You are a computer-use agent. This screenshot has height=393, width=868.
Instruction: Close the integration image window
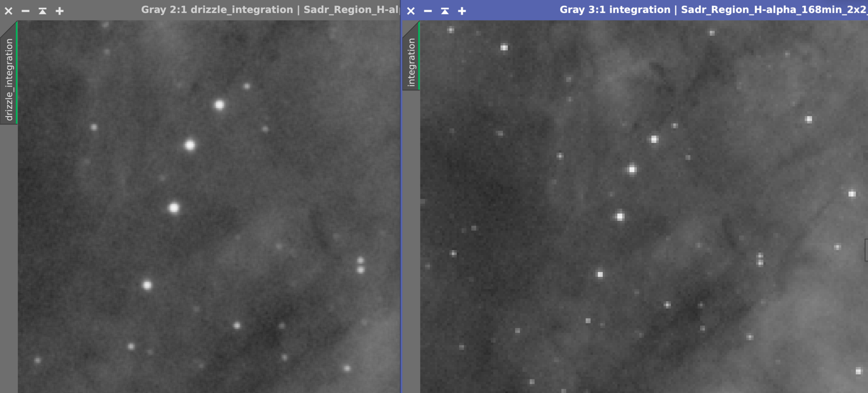pyautogui.click(x=411, y=11)
